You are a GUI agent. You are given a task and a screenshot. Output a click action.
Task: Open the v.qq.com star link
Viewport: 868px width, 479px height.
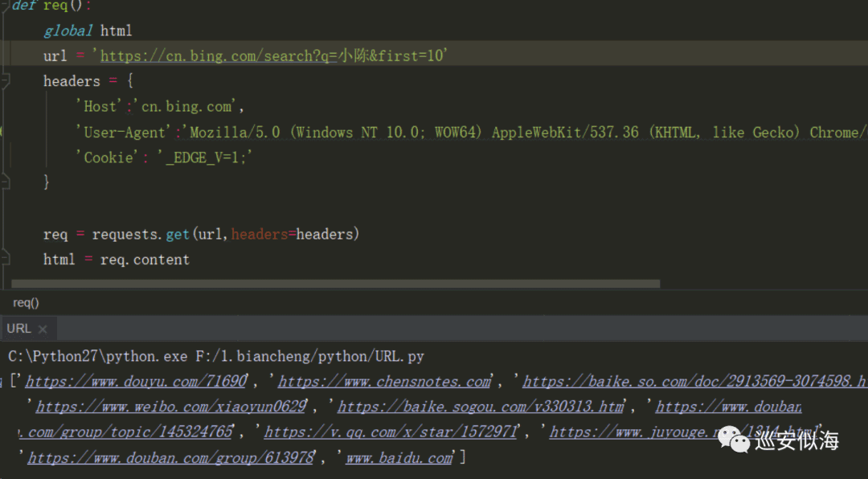click(x=391, y=432)
